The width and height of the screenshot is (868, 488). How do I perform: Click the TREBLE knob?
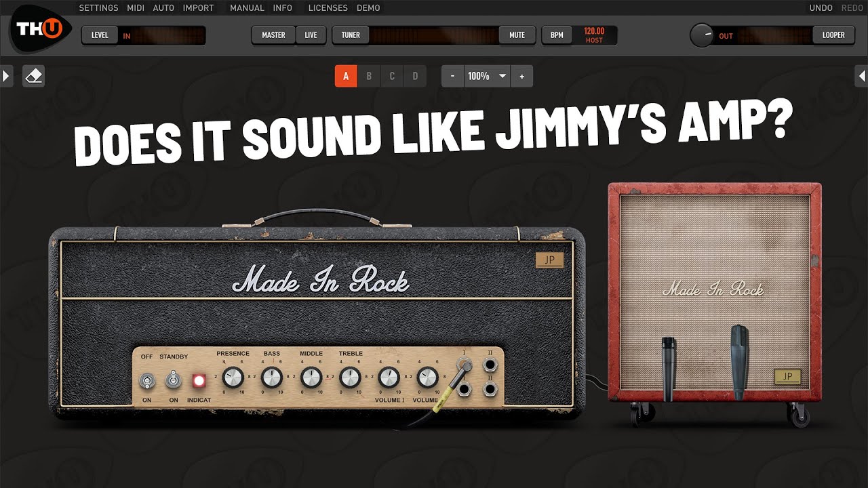click(x=350, y=377)
